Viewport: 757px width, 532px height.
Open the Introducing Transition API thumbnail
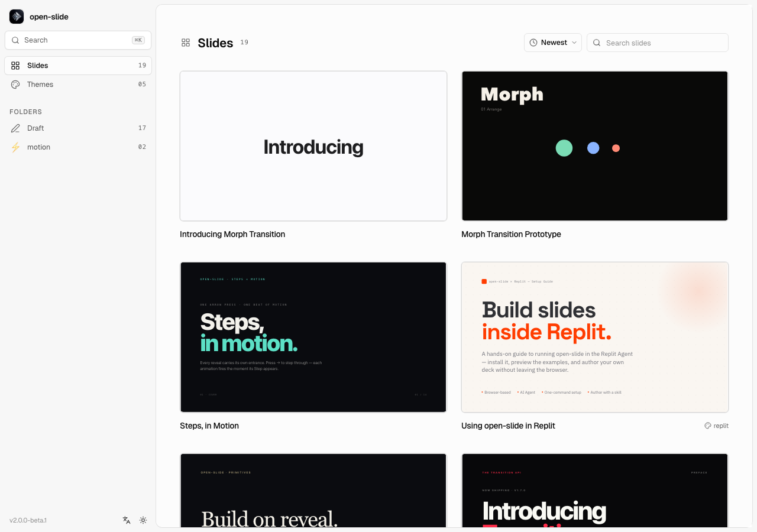(595, 490)
